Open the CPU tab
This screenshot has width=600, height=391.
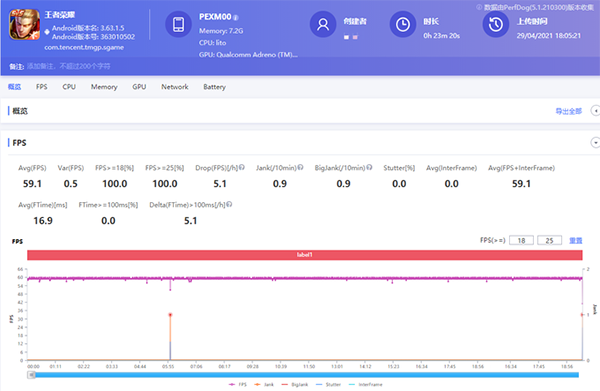click(x=69, y=87)
